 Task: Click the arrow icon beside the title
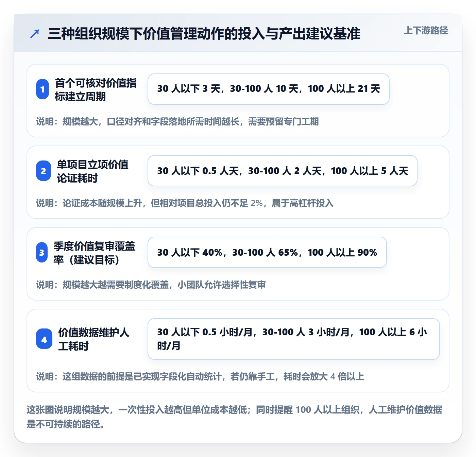(x=35, y=34)
